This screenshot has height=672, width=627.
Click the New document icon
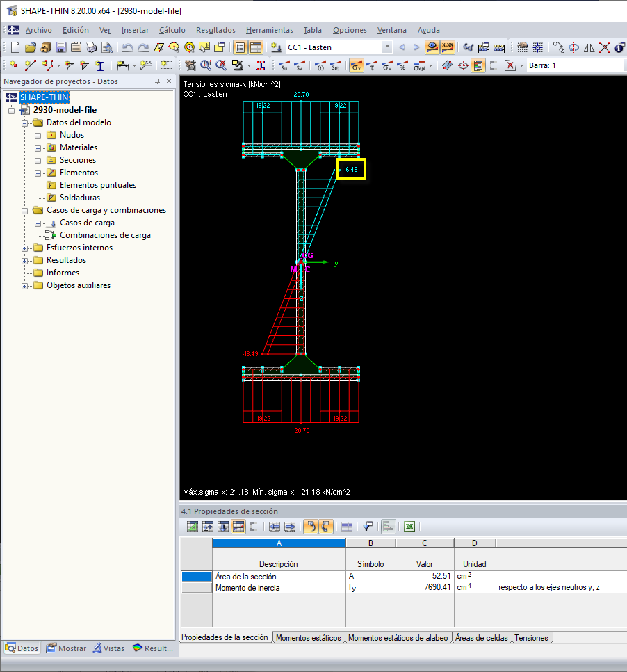(15, 47)
